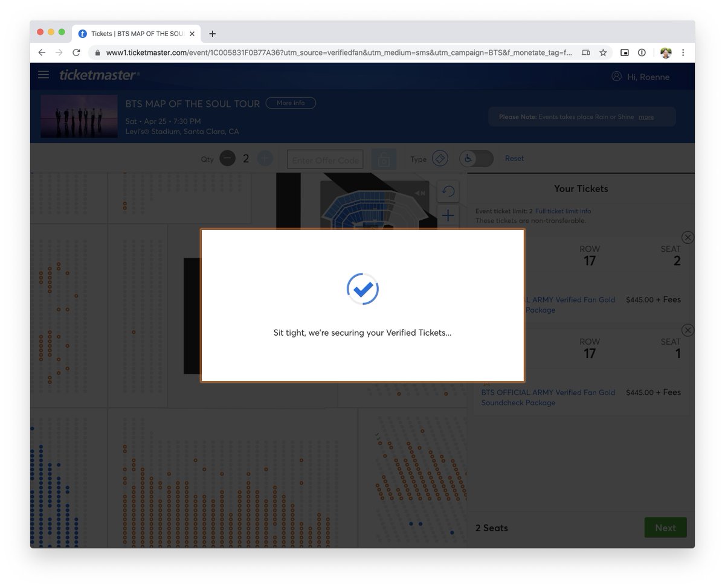Screen dimensions: 725x588
Task: Click the BTS MAP OF THE SOUL TOUR title
Action: (193, 103)
